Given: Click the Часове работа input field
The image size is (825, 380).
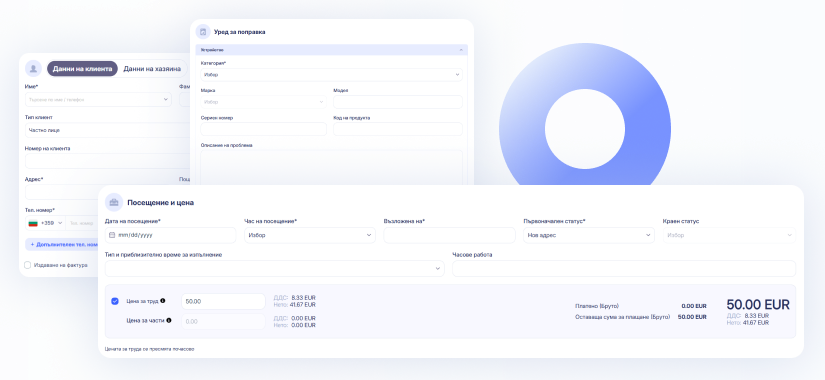Looking at the screenshot, I should click(x=624, y=268).
